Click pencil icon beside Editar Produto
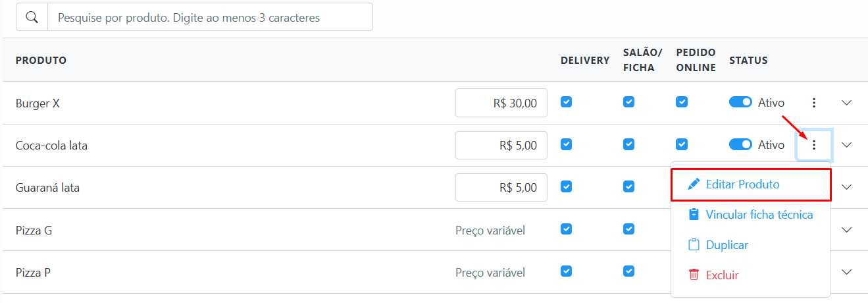This screenshot has width=868, height=303. pos(694,184)
